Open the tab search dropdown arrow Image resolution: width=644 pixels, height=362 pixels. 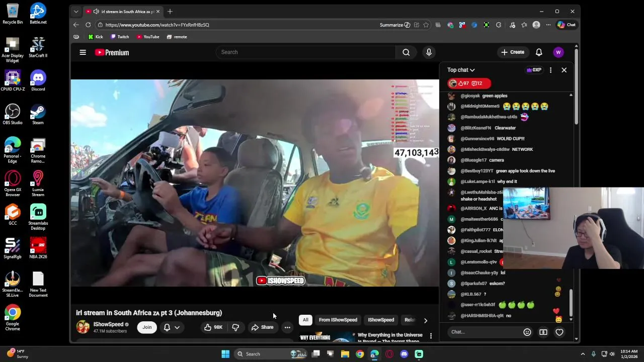76,12
